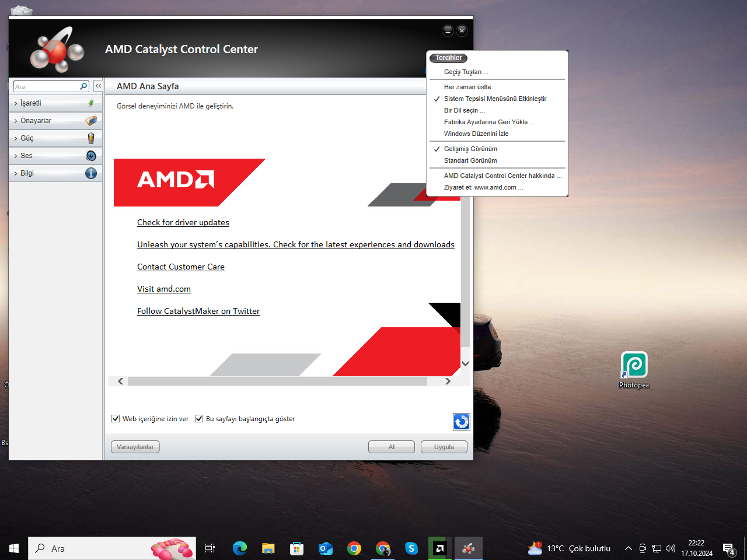Open 'Geçiş Tuşları ...' from the menu
The width and height of the screenshot is (747, 560).
coord(466,72)
